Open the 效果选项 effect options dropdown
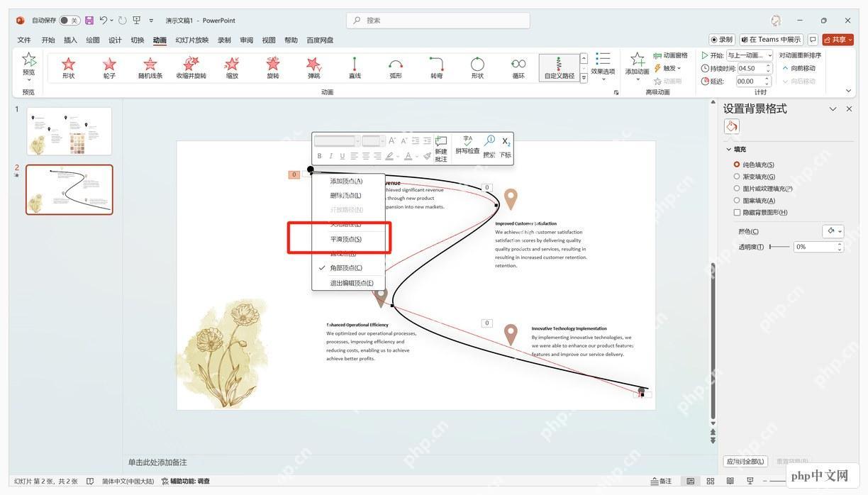Screen dimensions: 868x495 [x=603, y=65]
